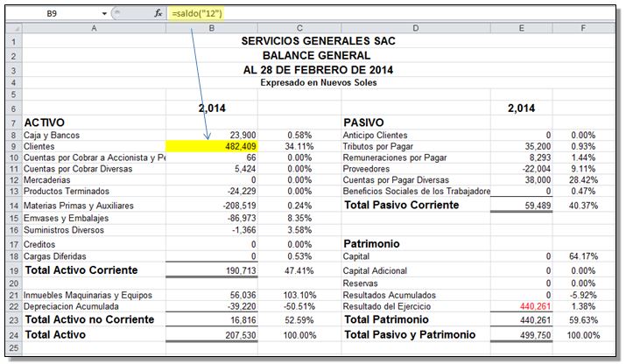626x364 pixels.
Task: Click Cuentas por Pagar Diversas value 38,000
Action: (538, 180)
